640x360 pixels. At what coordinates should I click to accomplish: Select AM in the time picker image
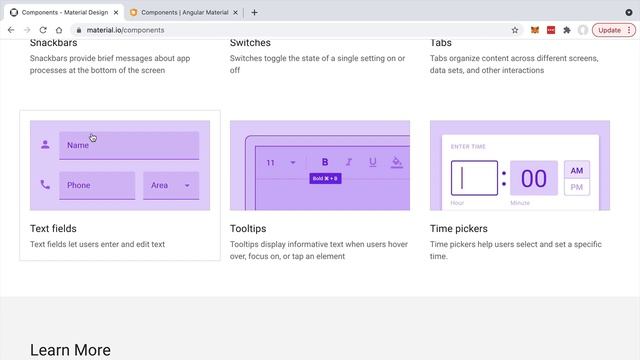(x=577, y=170)
